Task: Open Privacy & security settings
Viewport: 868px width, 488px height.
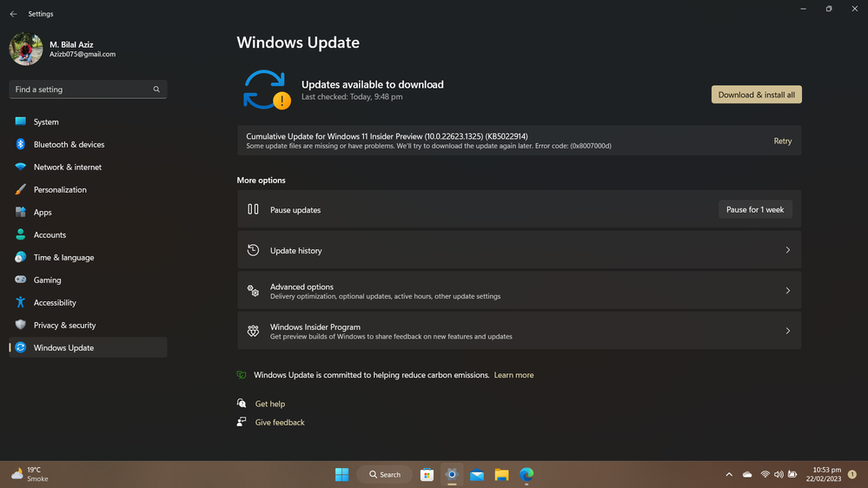Action: coord(88,326)
